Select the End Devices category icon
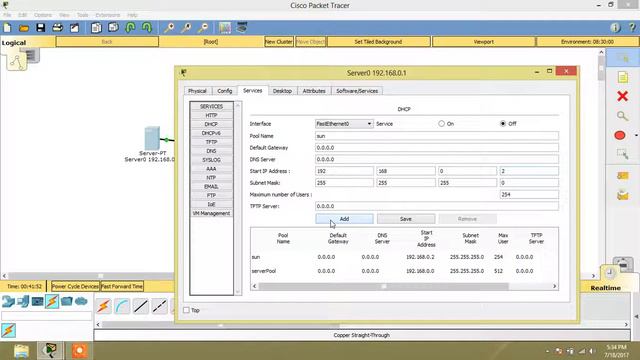640x360 pixels. tap(23, 301)
